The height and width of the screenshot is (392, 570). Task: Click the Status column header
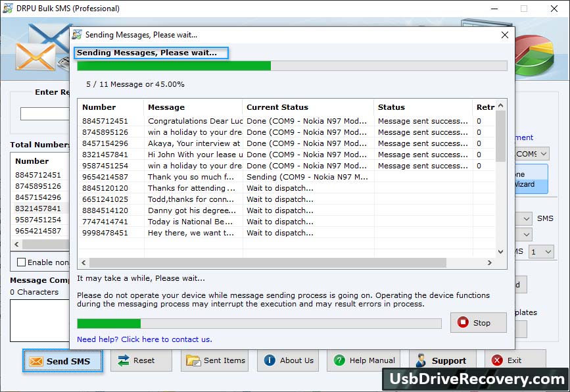click(423, 107)
